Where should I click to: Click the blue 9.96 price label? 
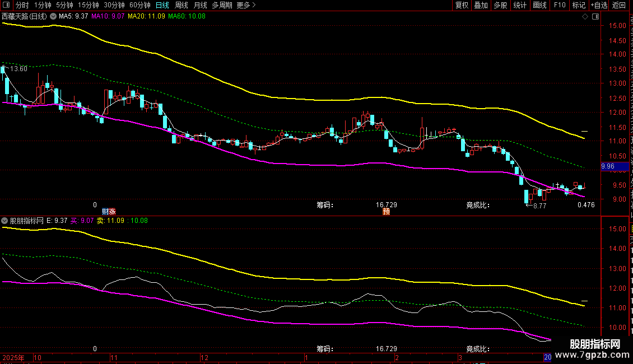(x=608, y=166)
